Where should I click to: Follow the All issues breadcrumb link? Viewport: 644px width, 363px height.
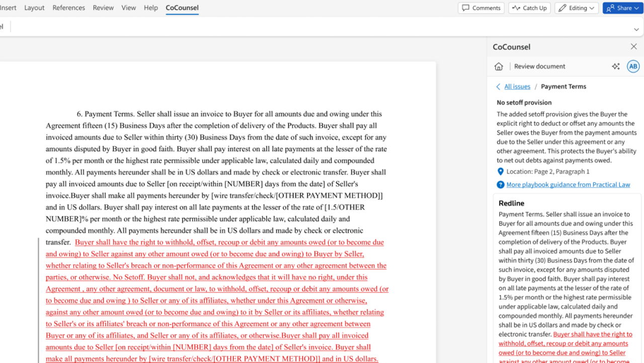click(x=517, y=86)
